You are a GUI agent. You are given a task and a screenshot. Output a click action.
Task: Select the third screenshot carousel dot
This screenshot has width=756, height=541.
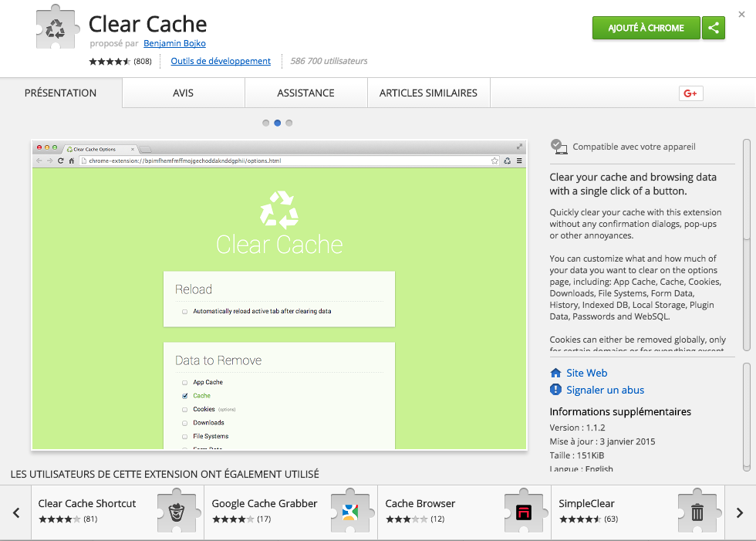289,123
